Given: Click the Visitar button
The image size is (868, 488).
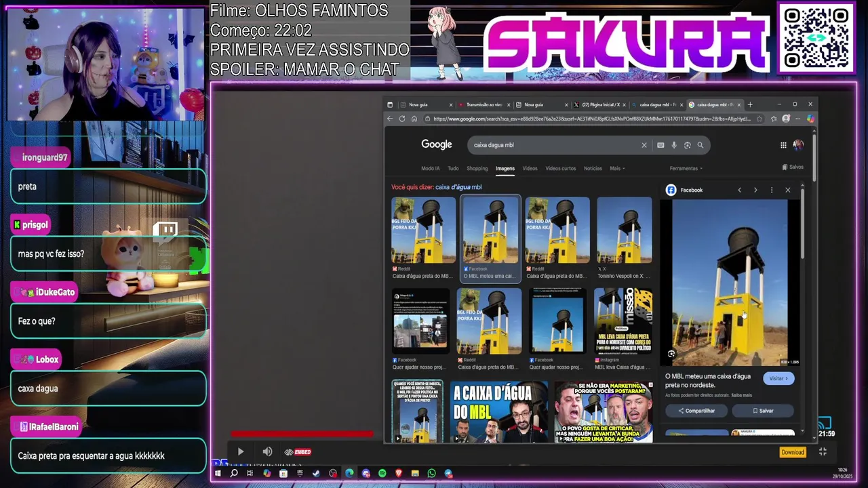Looking at the screenshot, I should tap(778, 378).
